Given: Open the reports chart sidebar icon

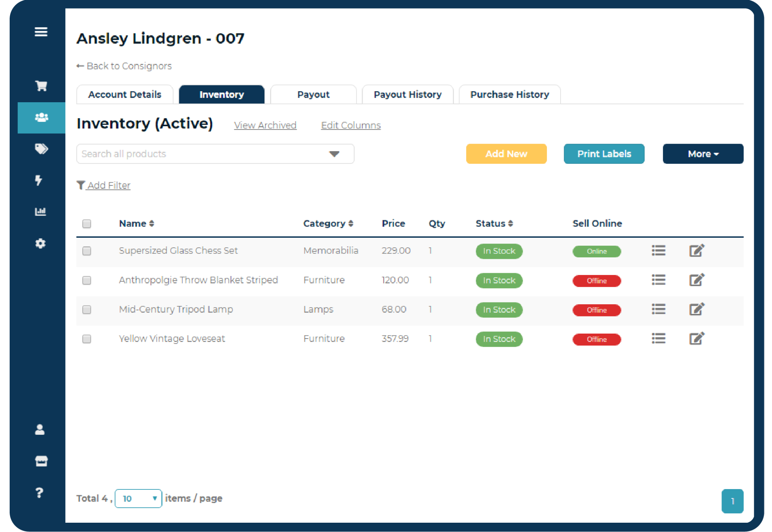Looking at the screenshot, I should pos(40,211).
